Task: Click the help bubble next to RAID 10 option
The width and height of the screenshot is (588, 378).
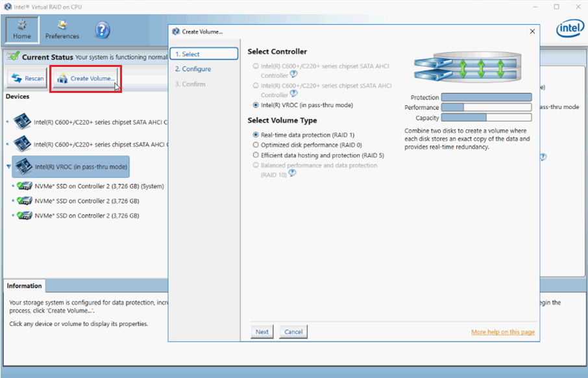Action: pyautogui.click(x=293, y=173)
